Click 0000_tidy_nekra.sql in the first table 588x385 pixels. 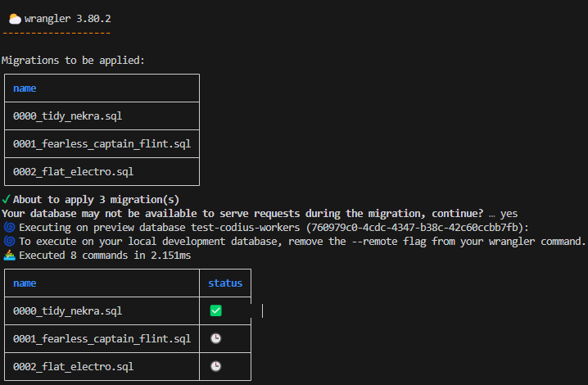(x=67, y=116)
